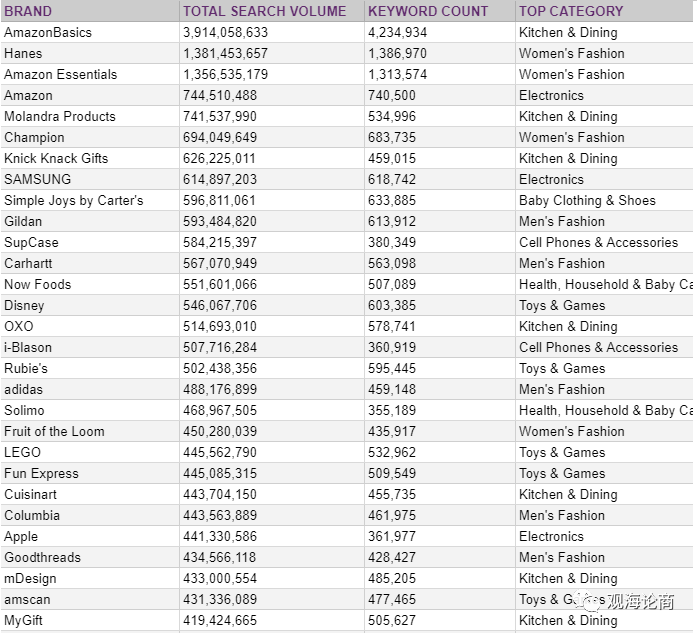Image resolution: width=697 pixels, height=635 pixels.
Task: Click the BRAND column header
Action: pos(90,11)
